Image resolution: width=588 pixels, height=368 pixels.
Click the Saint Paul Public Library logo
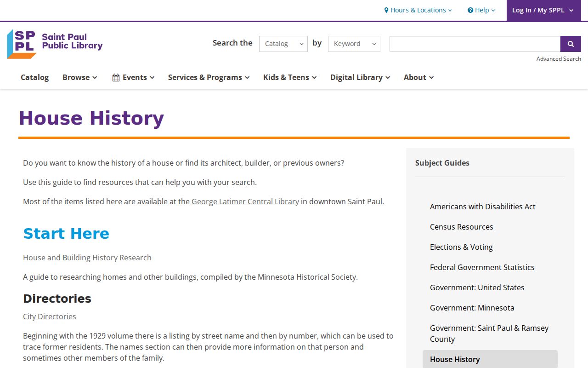(55, 44)
